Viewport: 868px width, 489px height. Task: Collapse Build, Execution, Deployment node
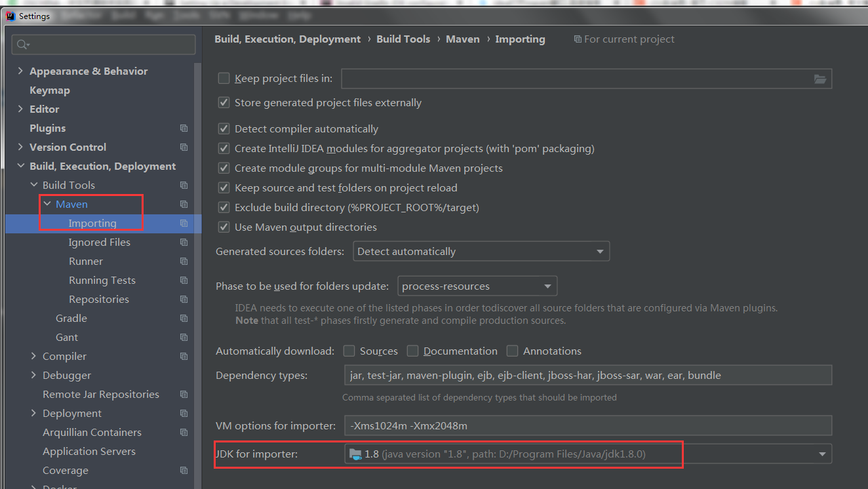coord(20,166)
